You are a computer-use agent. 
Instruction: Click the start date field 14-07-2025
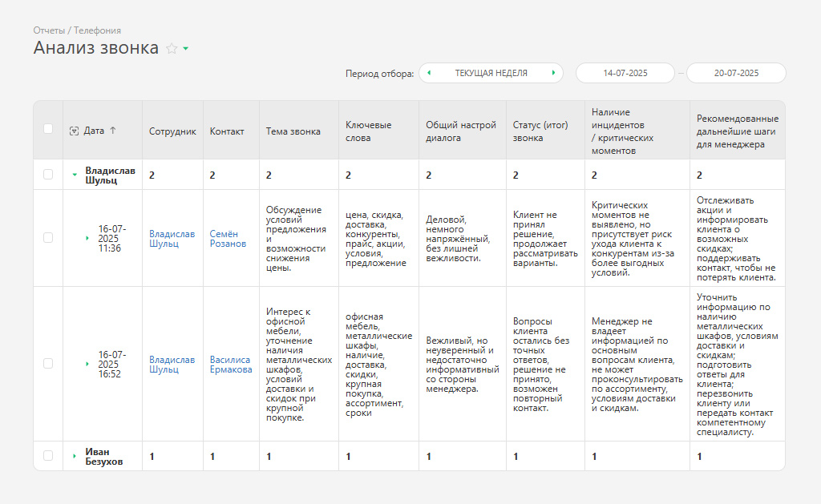point(625,73)
